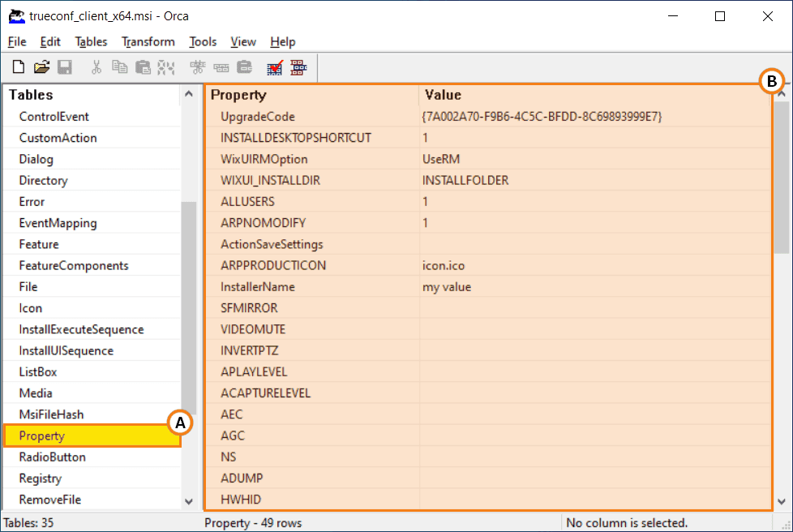Click the Validate icon with red checkmark
The width and height of the screenshot is (793, 532).
275,67
